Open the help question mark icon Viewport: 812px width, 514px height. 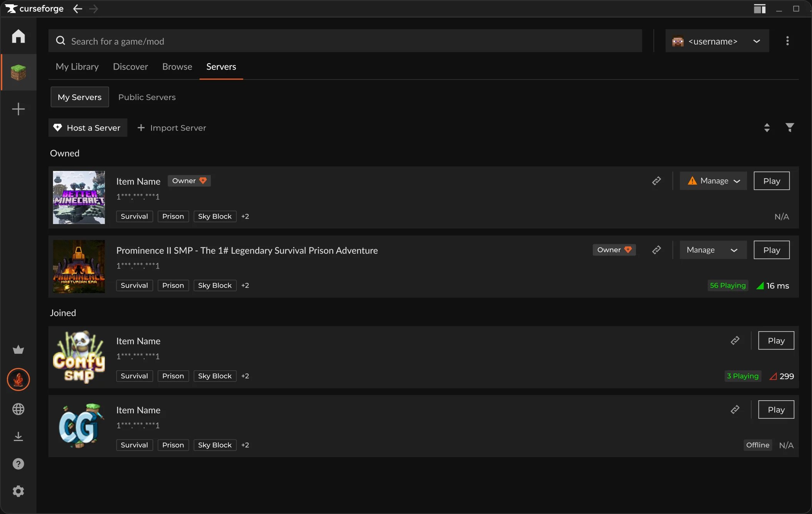(x=18, y=464)
